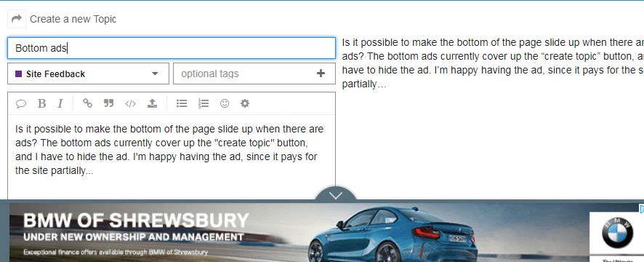Screen dimensions: 644x262
Task: Insert a hyperlink using the link icon
Action: click(87, 103)
